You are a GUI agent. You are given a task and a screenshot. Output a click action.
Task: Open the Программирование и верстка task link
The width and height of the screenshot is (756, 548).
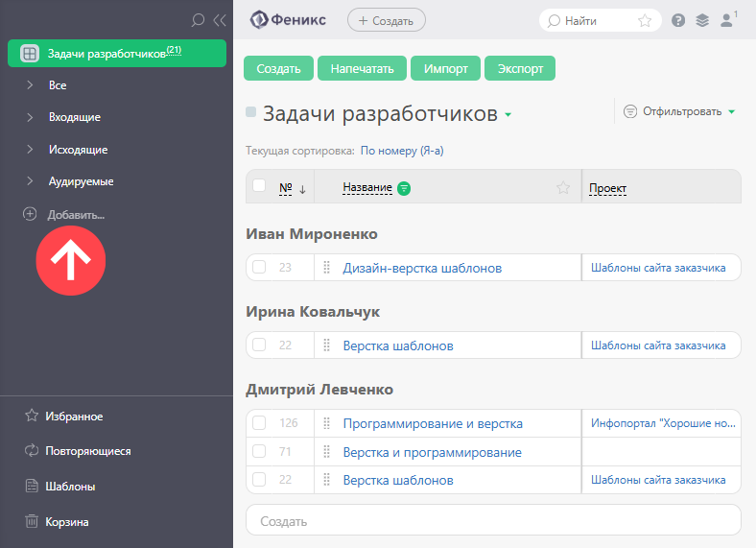433,423
